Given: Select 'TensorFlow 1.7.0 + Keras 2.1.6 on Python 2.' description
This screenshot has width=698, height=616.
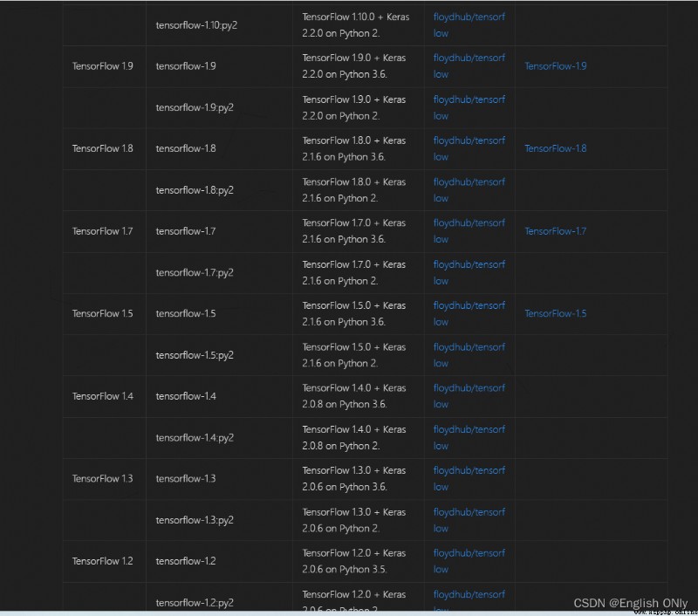Looking at the screenshot, I should click(354, 273).
